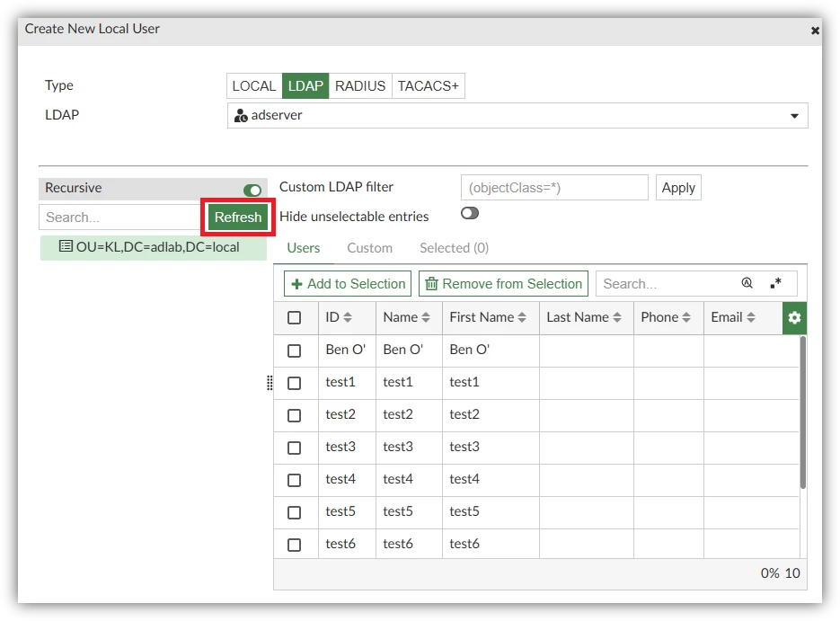Click Remove from Selection button

[504, 283]
